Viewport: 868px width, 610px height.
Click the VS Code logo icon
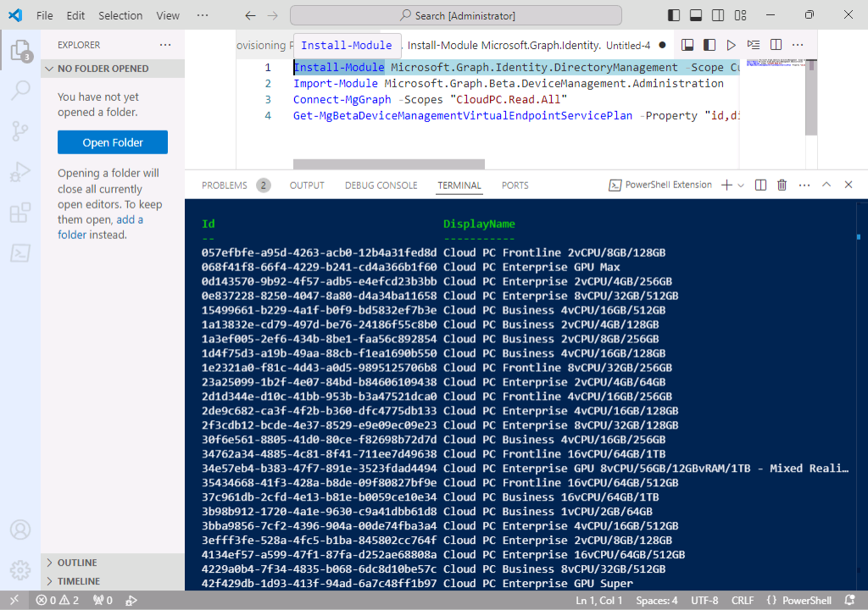click(15, 15)
